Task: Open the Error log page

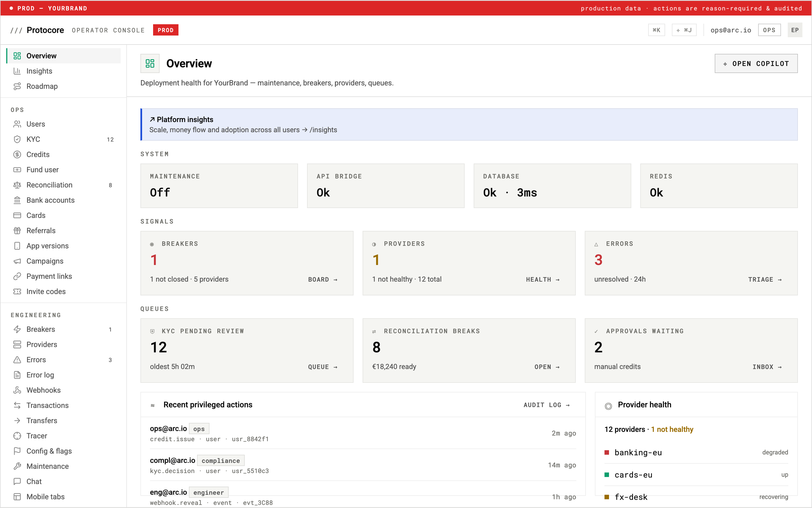Action: pyautogui.click(x=63, y=375)
